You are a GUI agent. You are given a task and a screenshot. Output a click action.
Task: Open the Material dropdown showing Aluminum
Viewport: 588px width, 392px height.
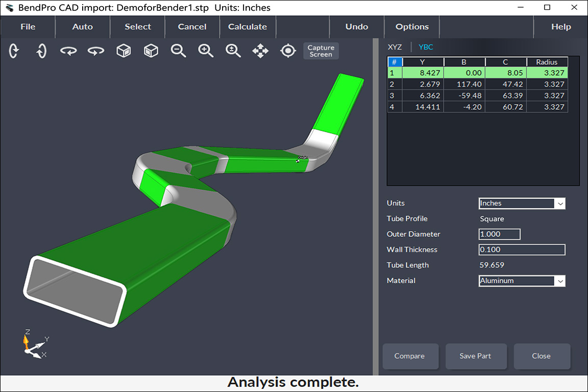tap(522, 281)
